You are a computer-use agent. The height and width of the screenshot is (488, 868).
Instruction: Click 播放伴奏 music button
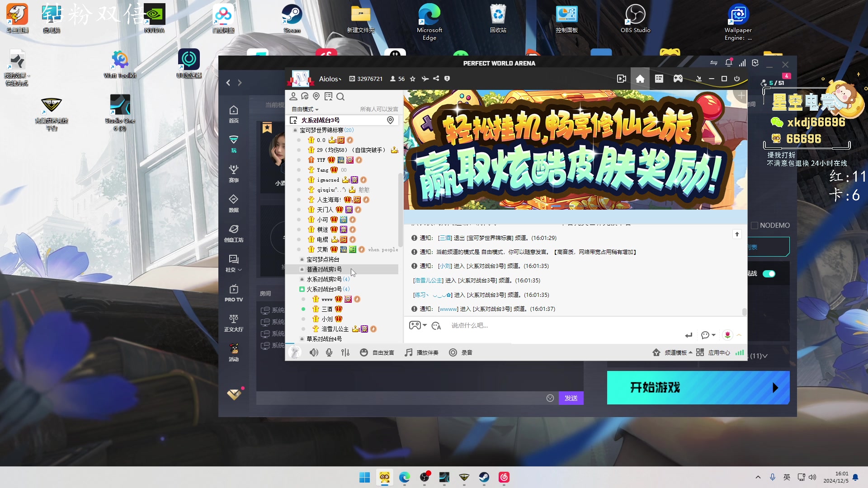click(x=421, y=352)
